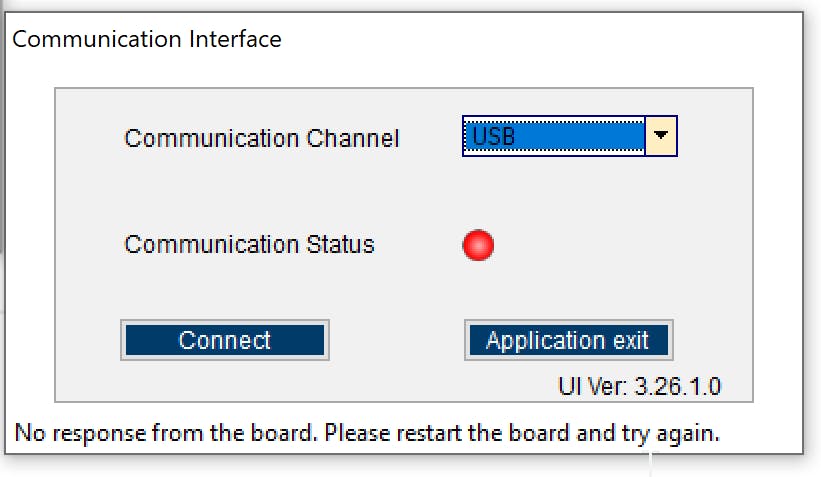Screen dimensions: 821x477
Task: Click the Connect button
Action: pos(224,340)
